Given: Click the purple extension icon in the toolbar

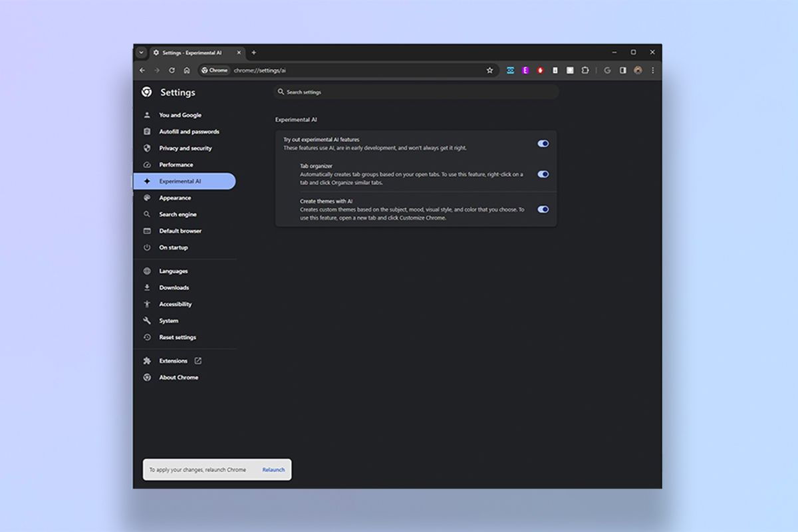Looking at the screenshot, I should (526, 70).
